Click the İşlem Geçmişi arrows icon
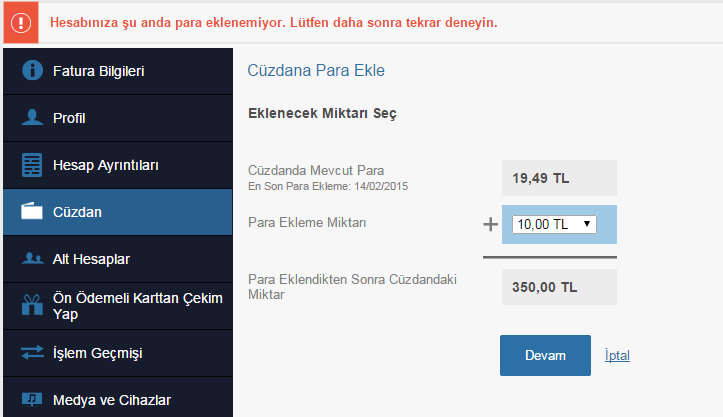 (x=32, y=353)
